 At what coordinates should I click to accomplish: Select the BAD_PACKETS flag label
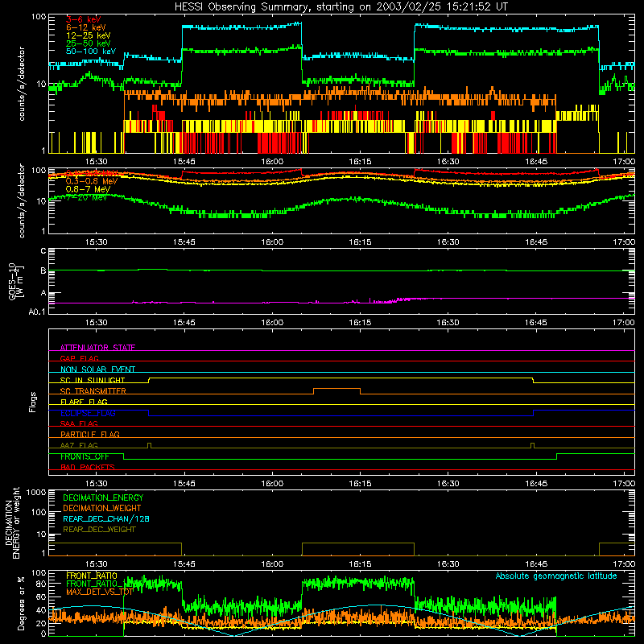tap(88, 467)
